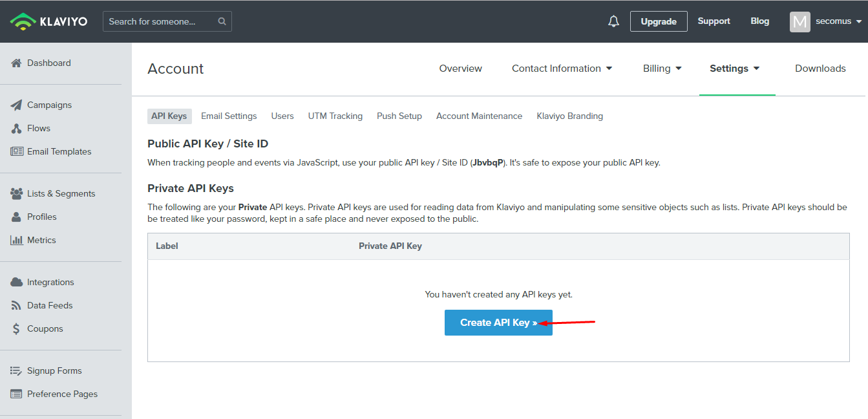Click the public key text 'JbvbqP'

click(487, 163)
